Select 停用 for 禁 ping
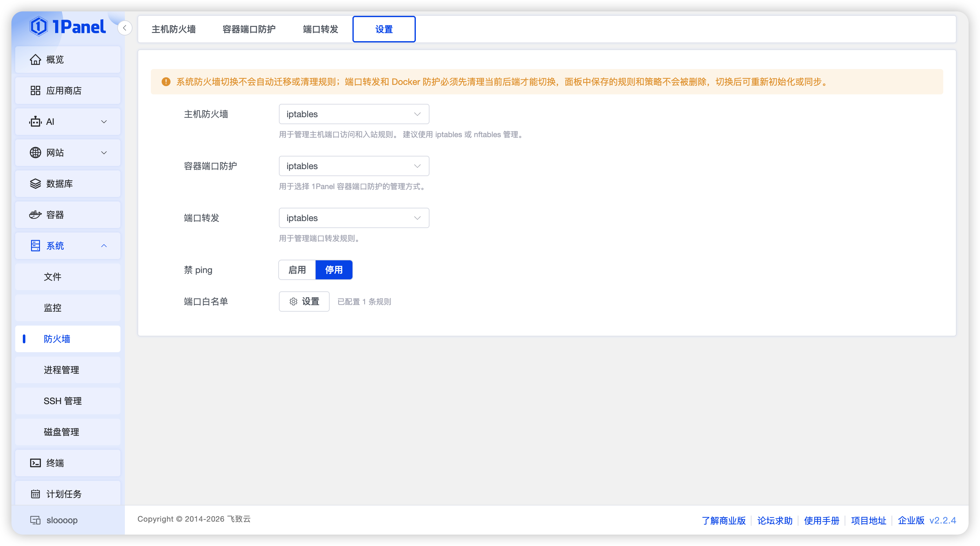The width and height of the screenshot is (980, 546). pyautogui.click(x=334, y=270)
